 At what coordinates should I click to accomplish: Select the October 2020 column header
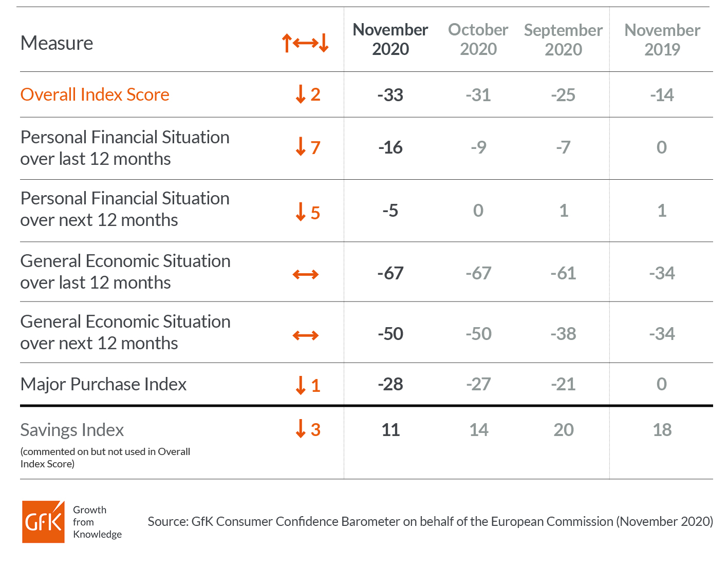[478, 40]
